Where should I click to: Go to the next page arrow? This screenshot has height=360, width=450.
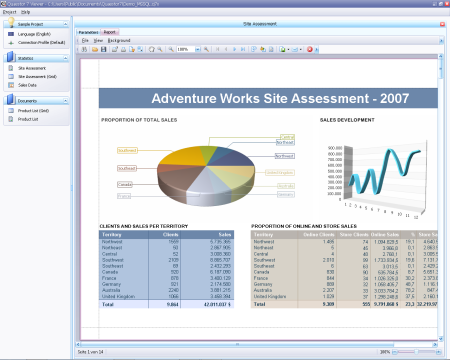tap(234, 49)
